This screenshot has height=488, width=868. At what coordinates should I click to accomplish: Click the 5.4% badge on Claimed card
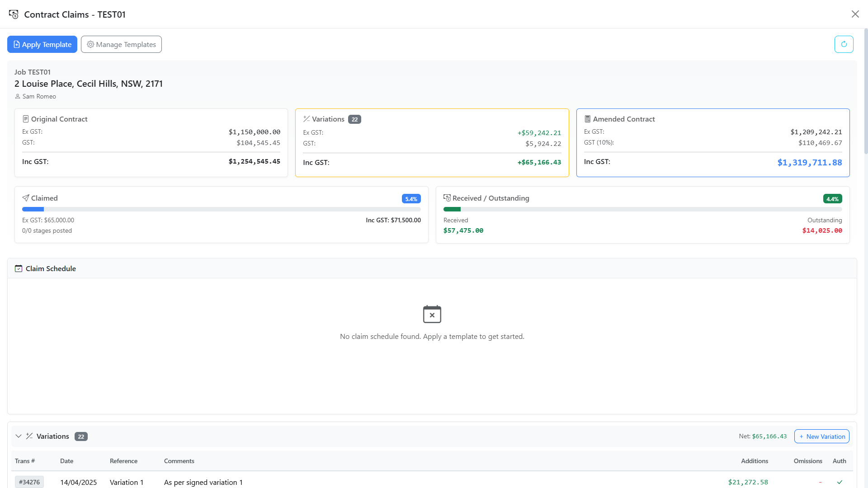411,198
